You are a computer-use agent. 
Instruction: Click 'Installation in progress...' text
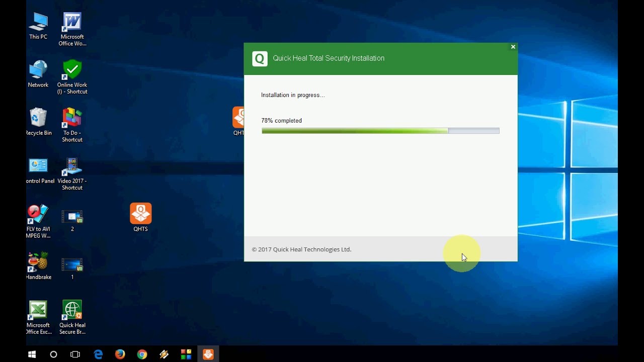coord(293,95)
